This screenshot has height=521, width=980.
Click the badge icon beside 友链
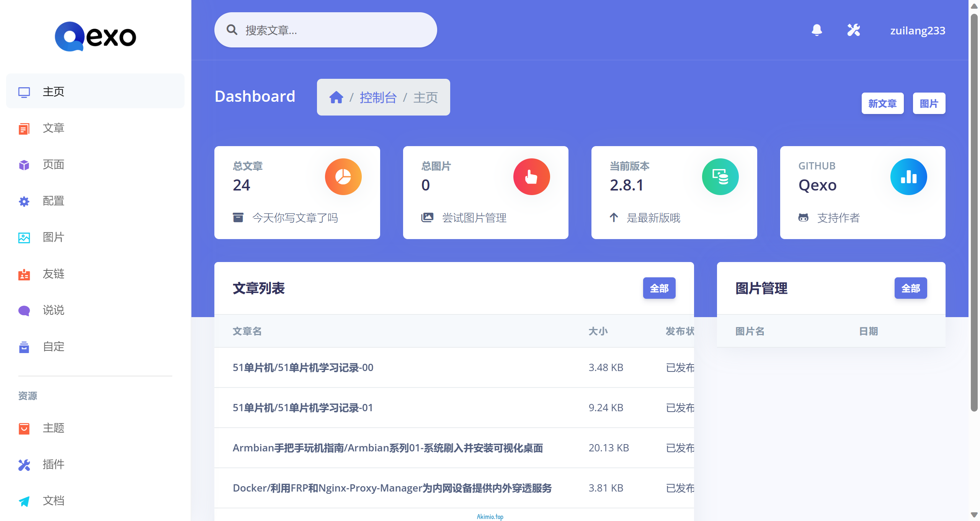(24, 274)
